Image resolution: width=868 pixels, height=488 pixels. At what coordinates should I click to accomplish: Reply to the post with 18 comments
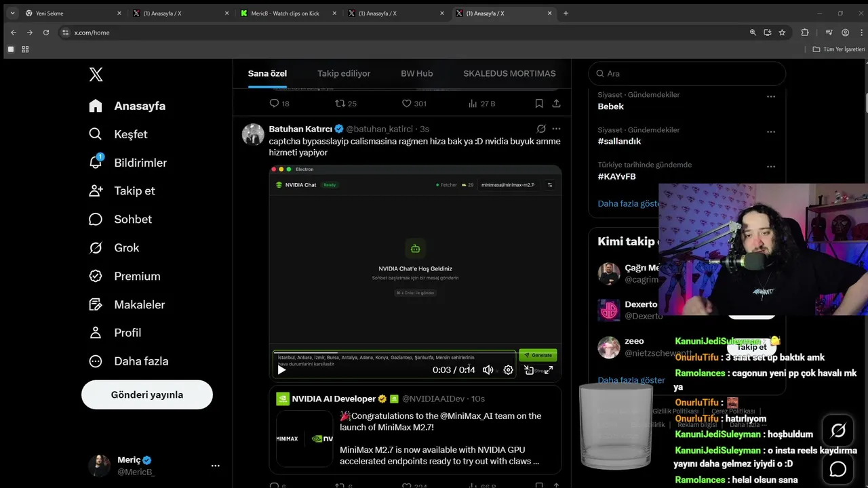click(279, 103)
